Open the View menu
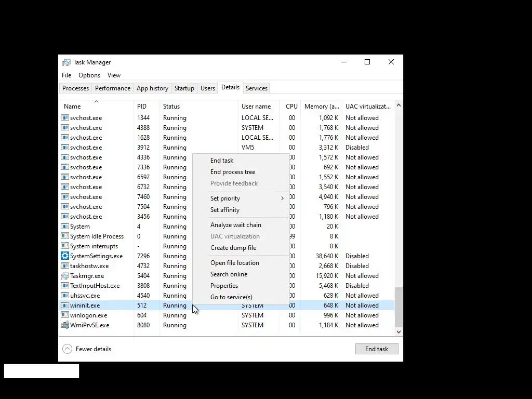 click(x=114, y=75)
